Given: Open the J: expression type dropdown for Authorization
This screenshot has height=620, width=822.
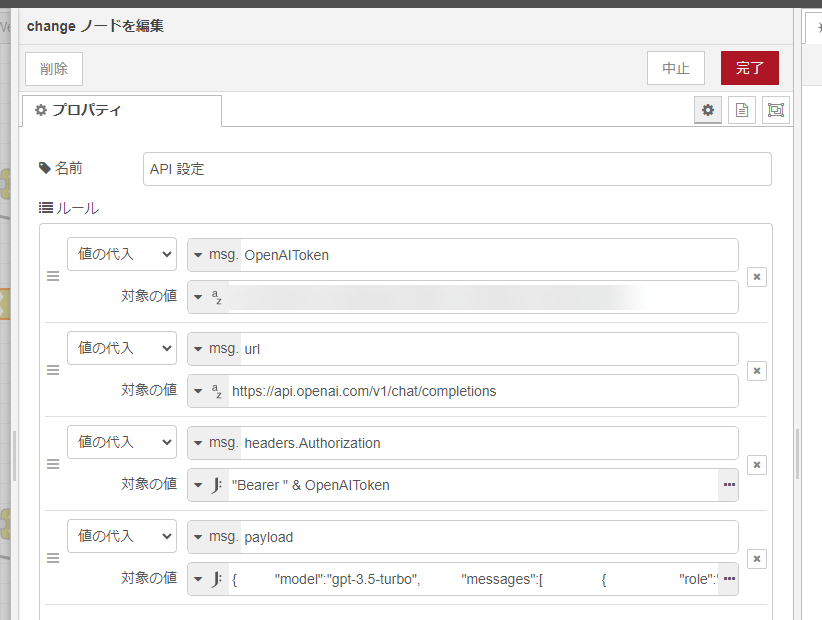Looking at the screenshot, I should [206, 485].
